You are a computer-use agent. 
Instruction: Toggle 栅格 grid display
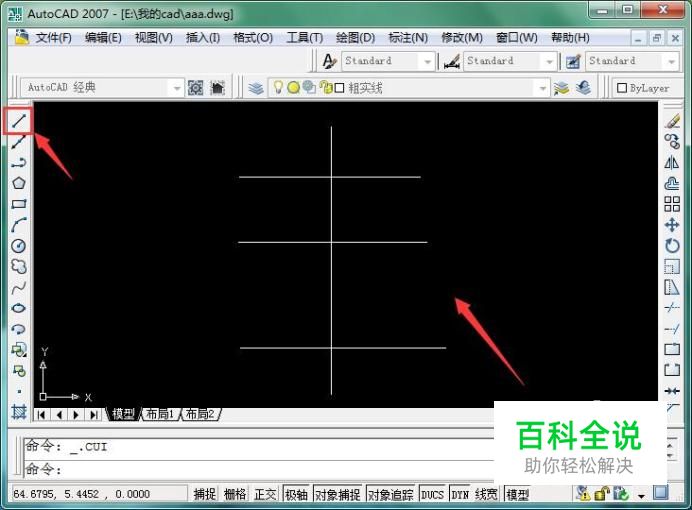(235, 494)
